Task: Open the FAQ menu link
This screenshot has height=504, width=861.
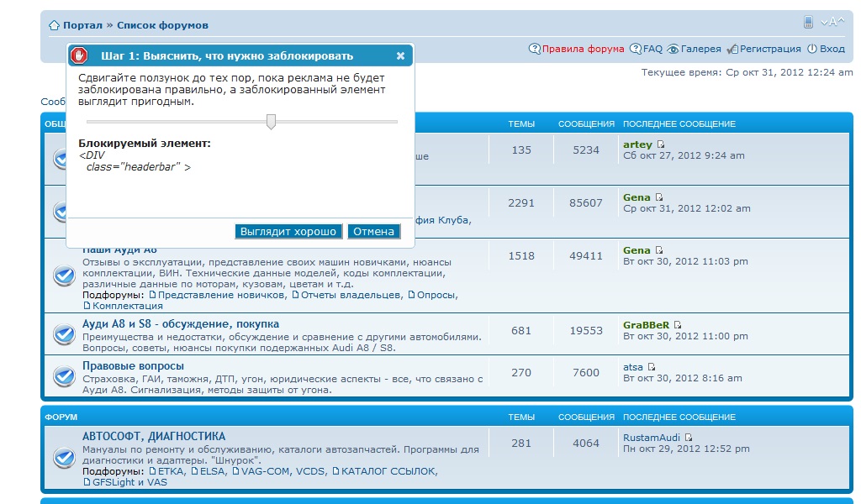Action: tap(652, 49)
